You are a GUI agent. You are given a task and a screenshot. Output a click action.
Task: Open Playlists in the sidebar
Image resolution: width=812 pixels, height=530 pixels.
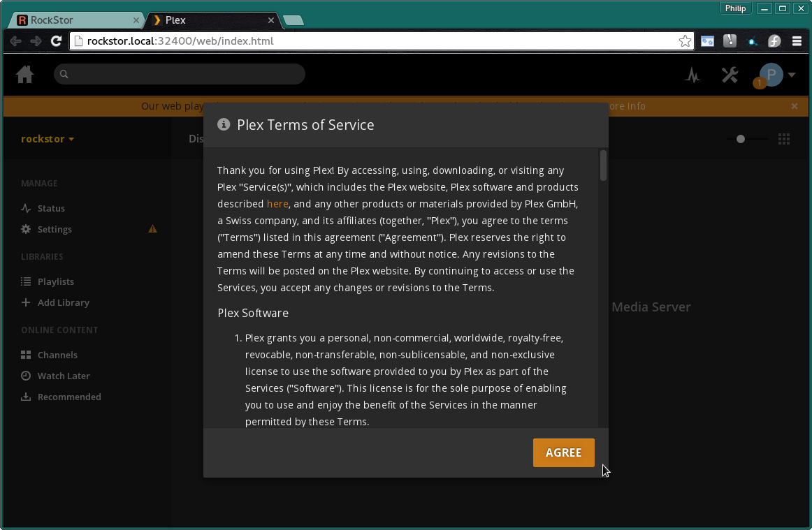(55, 281)
